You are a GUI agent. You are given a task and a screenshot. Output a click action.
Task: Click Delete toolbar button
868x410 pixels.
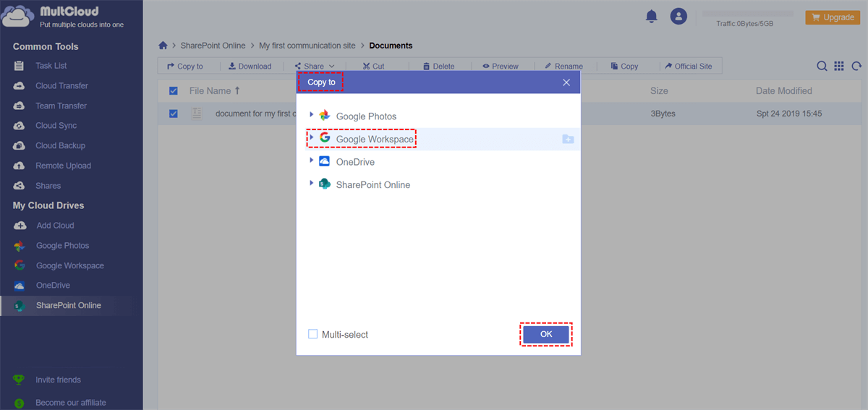pos(438,66)
